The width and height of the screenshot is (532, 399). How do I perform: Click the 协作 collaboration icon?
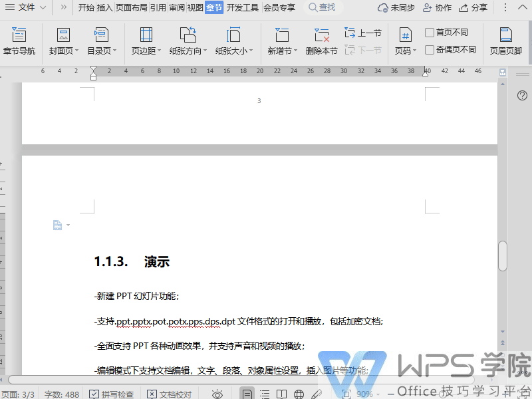[x=428, y=7]
